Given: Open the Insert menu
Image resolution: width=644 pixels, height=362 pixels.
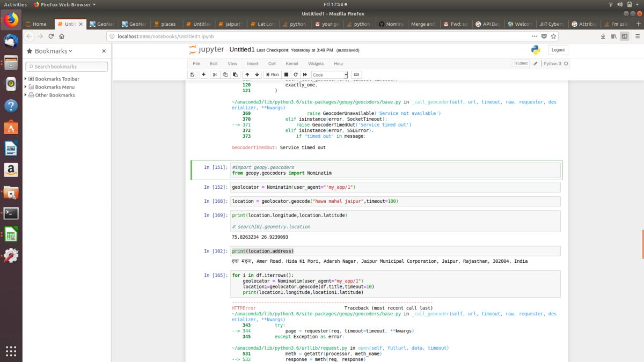Looking at the screenshot, I should pos(252,63).
